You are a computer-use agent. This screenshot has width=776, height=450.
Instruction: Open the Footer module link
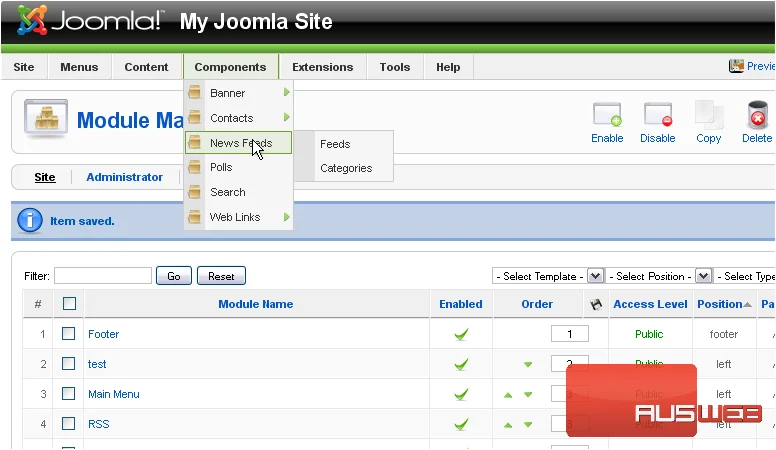[103, 334]
